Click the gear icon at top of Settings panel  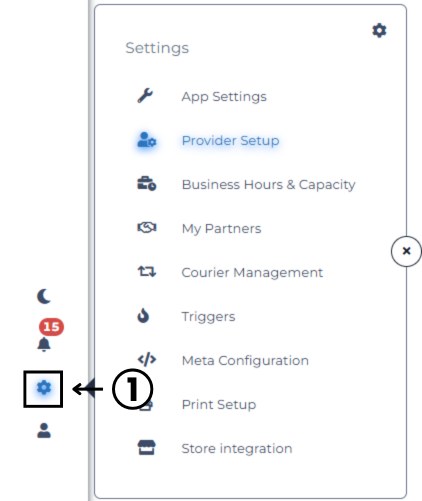point(379,31)
